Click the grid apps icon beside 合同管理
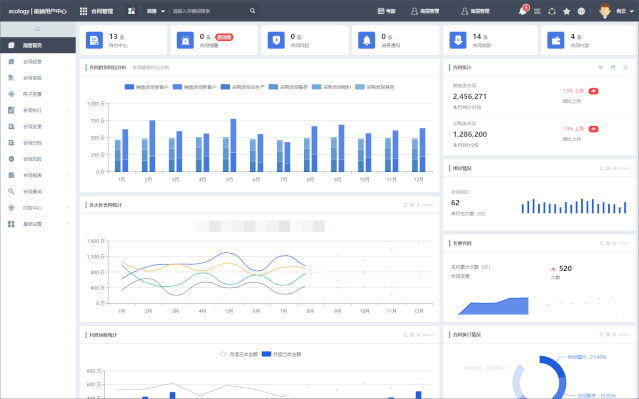Screen dimensions: 639x399 [x=84, y=11]
